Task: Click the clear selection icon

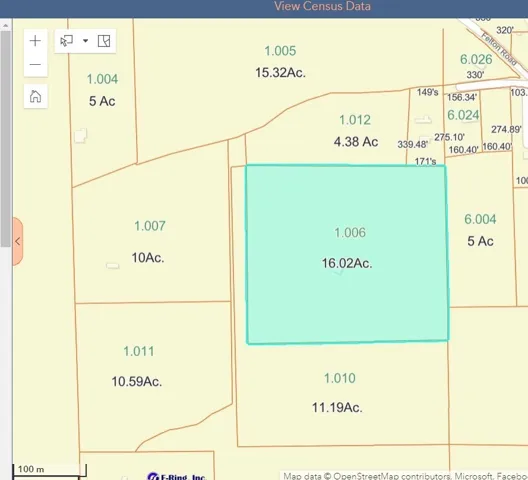Action: click(x=104, y=41)
